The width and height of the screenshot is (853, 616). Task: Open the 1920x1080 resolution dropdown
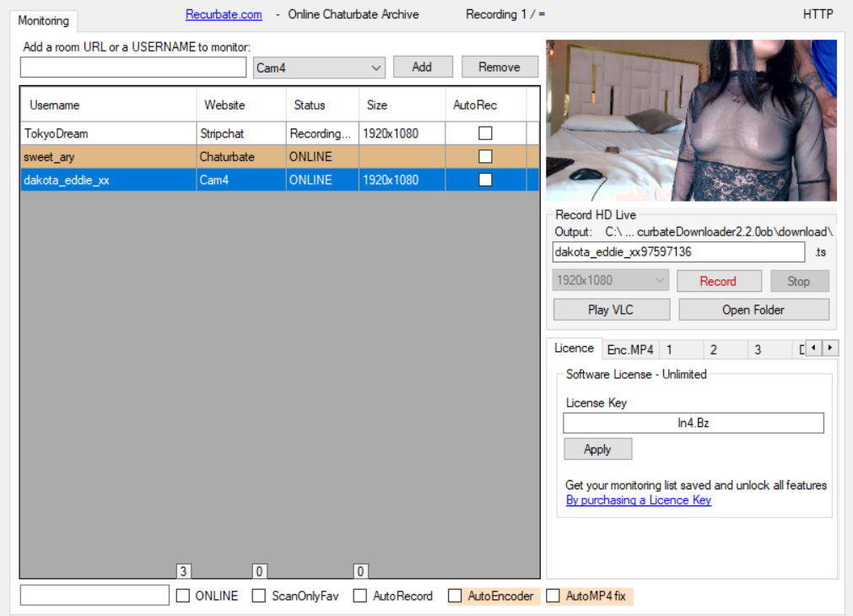(x=611, y=281)
